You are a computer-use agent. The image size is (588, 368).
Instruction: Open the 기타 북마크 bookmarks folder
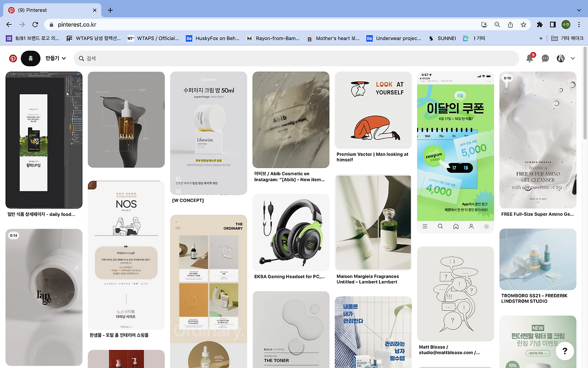[567, 39]
